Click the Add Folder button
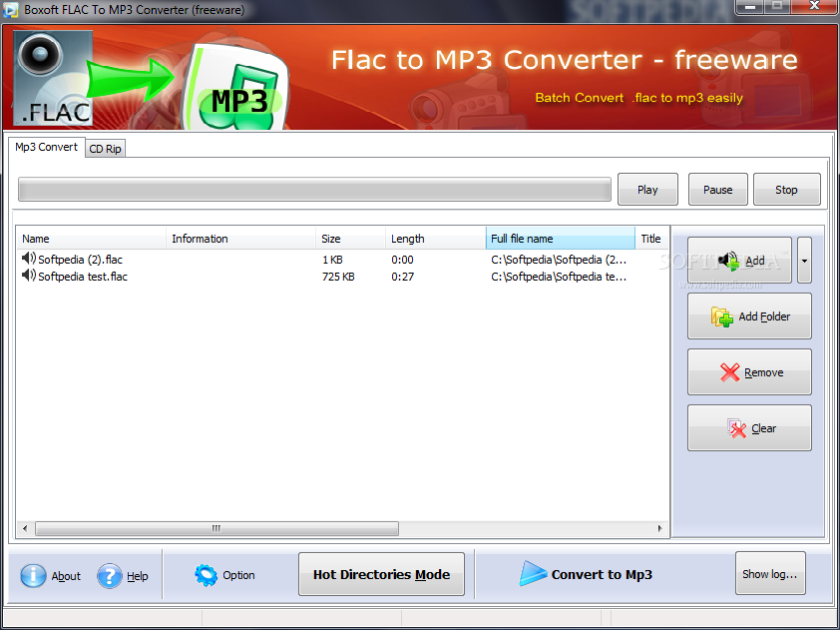Viewport: 840px width, 630px height. click(749, 316)
